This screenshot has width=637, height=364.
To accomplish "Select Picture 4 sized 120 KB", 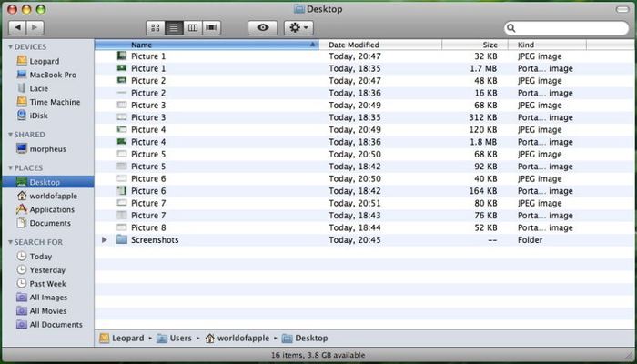I will pos(364,129).
